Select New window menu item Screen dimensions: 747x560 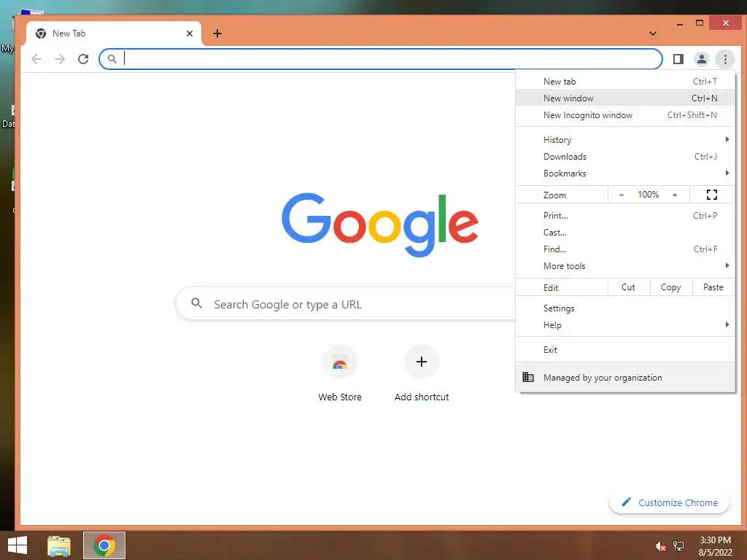click(625, 98)
